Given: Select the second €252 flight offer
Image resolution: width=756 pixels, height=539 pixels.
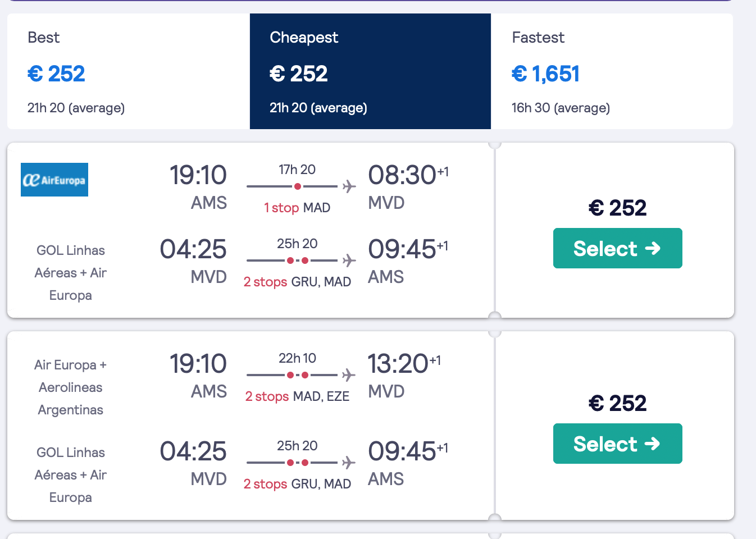Looking at the screenshot, I should point(617,444).
